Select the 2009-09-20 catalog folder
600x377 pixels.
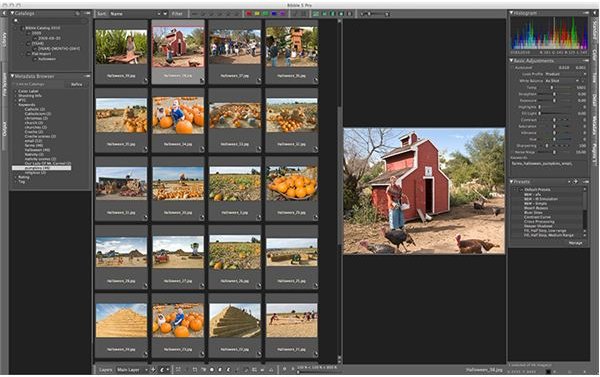click(x=49, y=39)
